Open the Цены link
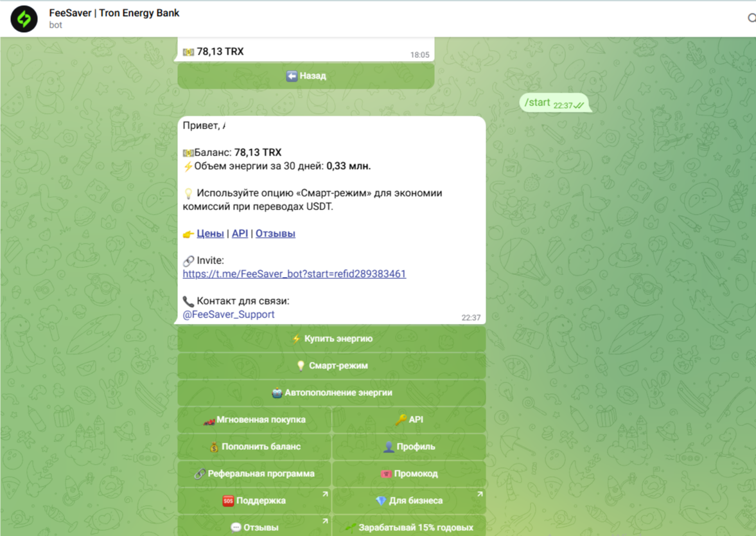Screen dimensions: 756x536 point(210,233)
